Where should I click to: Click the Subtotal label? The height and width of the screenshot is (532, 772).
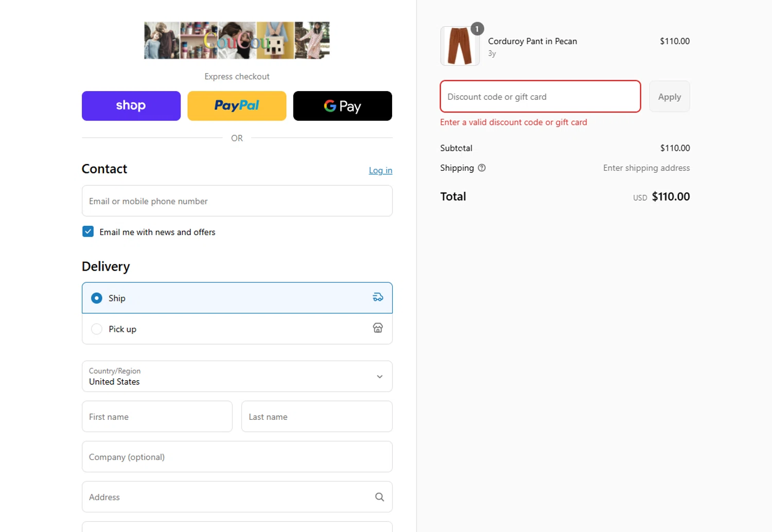click(456, 148)
